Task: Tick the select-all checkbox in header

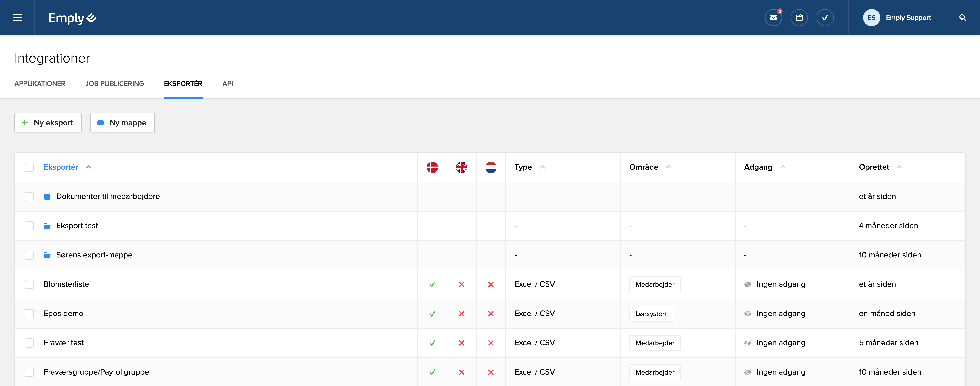Action: pos(29,167)
